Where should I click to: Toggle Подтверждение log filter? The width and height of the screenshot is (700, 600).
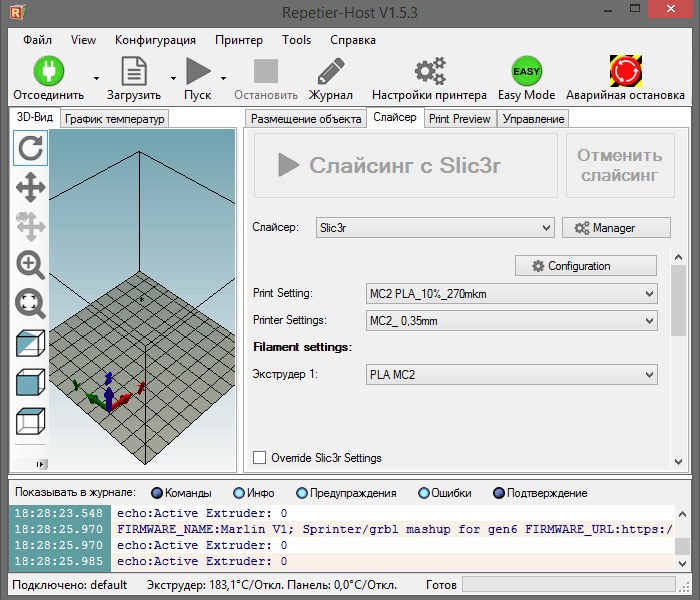[499, 493]
